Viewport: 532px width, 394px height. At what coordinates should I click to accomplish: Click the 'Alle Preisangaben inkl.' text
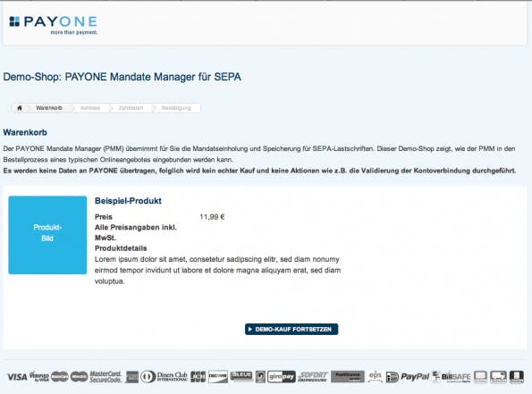tap(136, 228)
